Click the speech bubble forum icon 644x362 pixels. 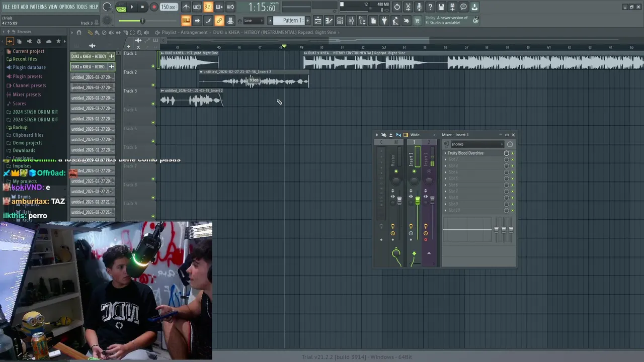(463, 7)
